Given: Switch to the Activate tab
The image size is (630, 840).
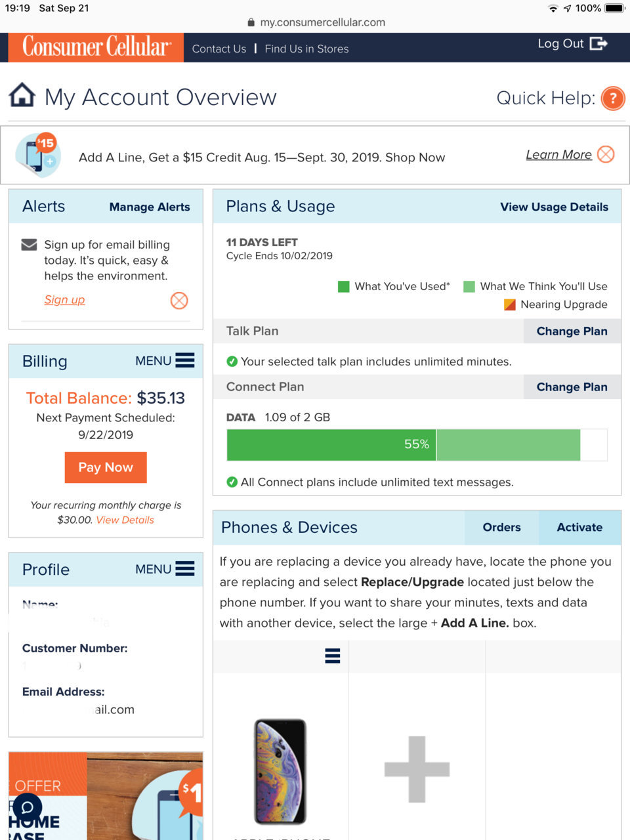Looking at the screenshot, I should (579, 528).
